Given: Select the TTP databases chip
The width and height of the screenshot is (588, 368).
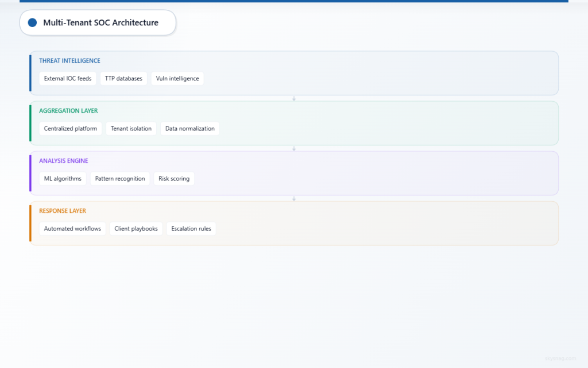Looking at the screenshot, I should point(123,78).
